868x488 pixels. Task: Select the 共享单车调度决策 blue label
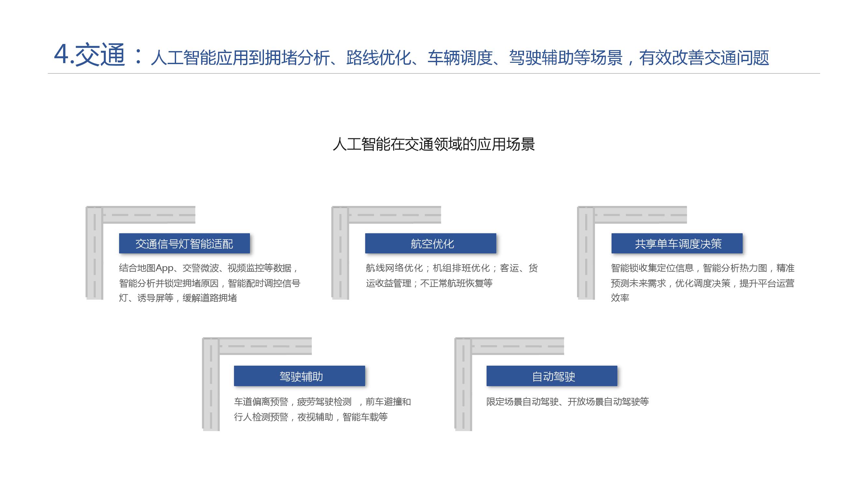coord(677,243)
